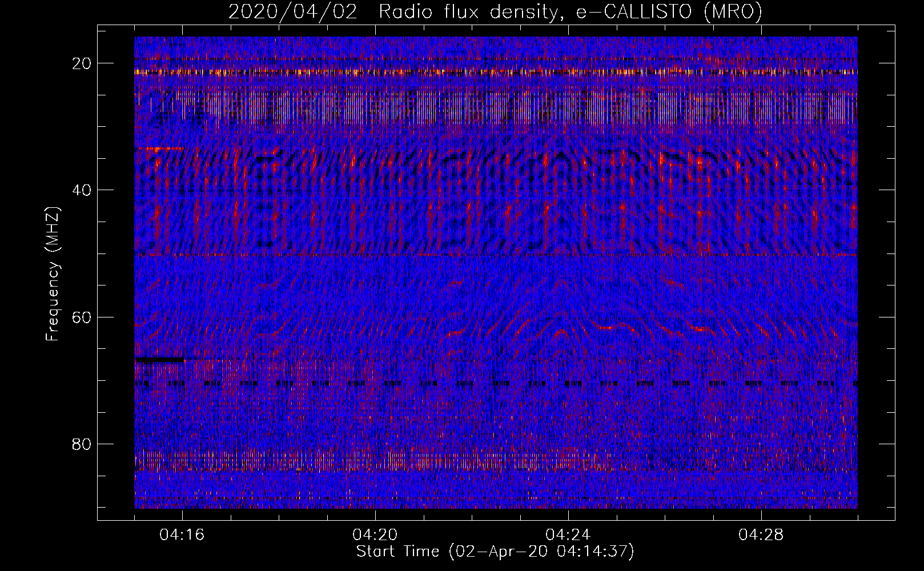Click the 40 MHz frequency tick label
The image size is (924, 571).
[82, 190]
